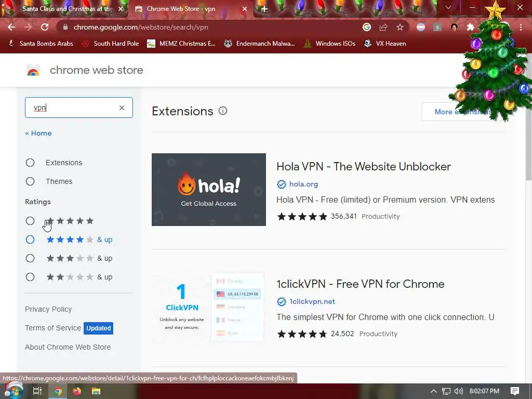This screenshot has height=399, width=532.
Task: Select the 3 stars & up filter
Action: point(30,258)
